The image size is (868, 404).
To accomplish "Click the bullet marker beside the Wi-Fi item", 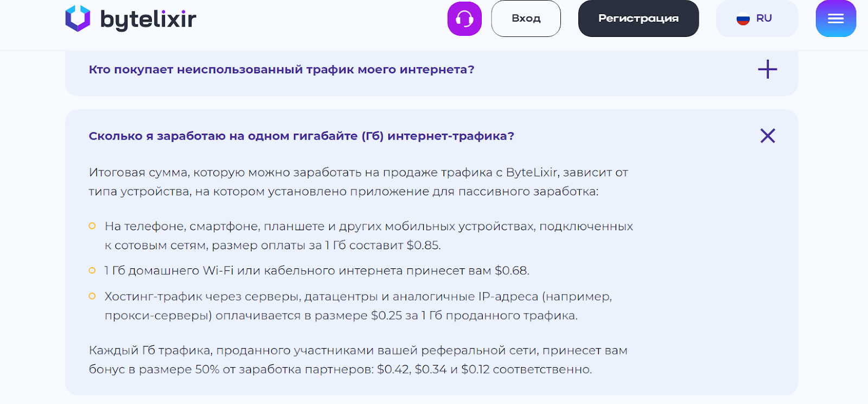I will click(92, 270).
